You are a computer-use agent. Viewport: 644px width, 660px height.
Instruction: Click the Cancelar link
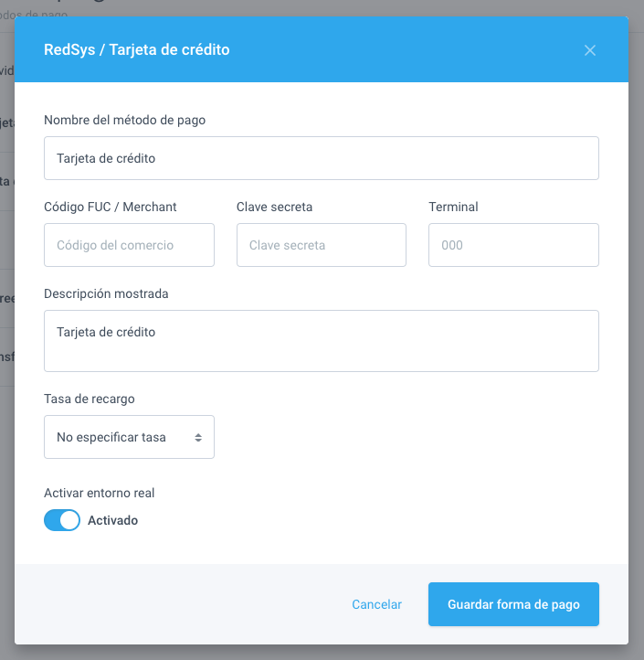tap(376, 604)
